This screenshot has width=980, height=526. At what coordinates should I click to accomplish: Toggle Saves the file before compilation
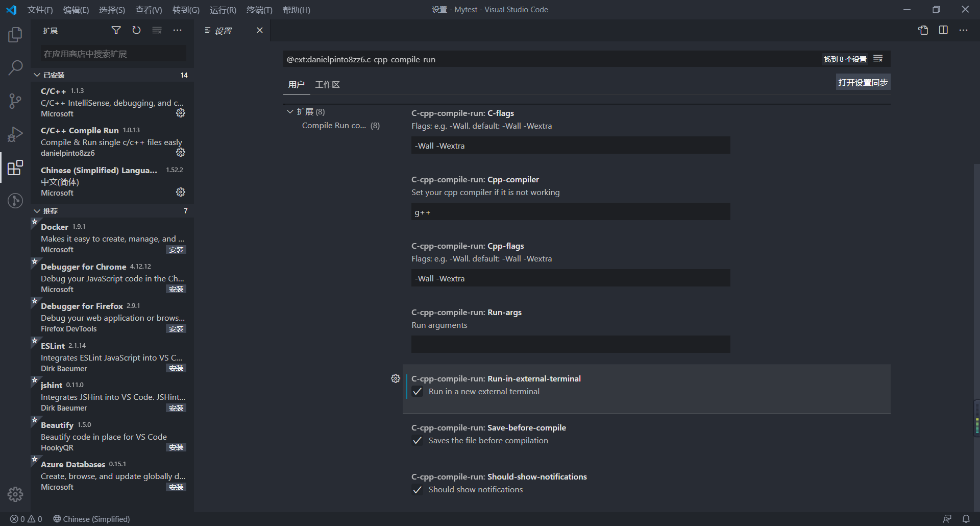(x=418, y=441)
